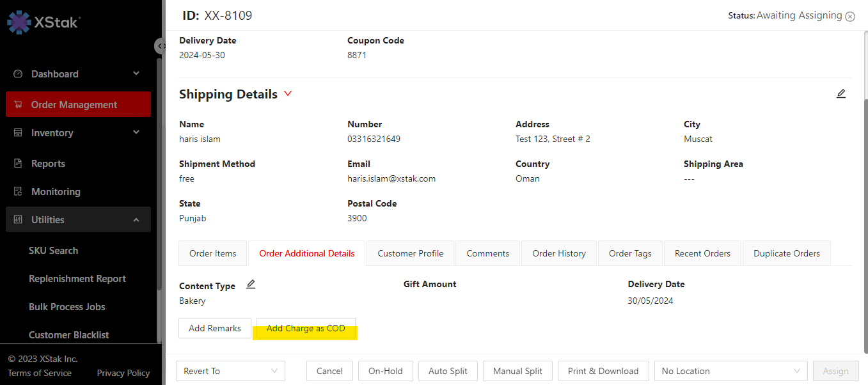The height and width of the screenshot is (385, 868).
Task: Edit Content Type using pencil icon
Action: (251, 285)
